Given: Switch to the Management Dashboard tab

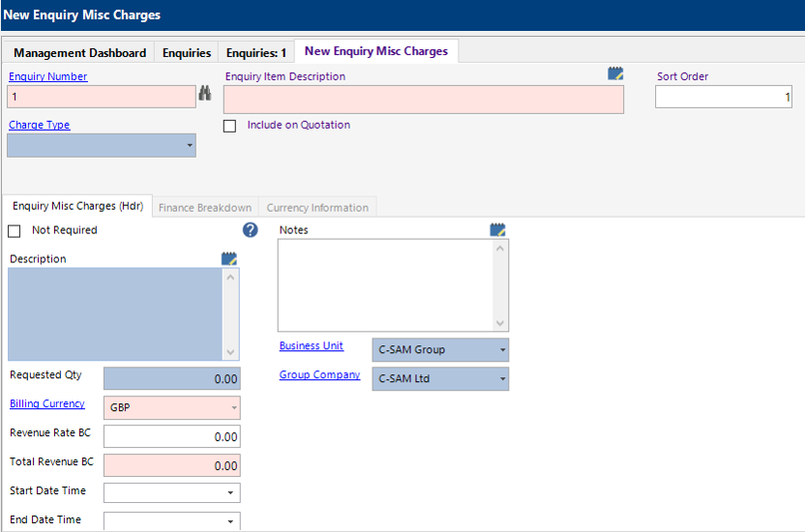Looking at the screenshot, I should point(79,53).
